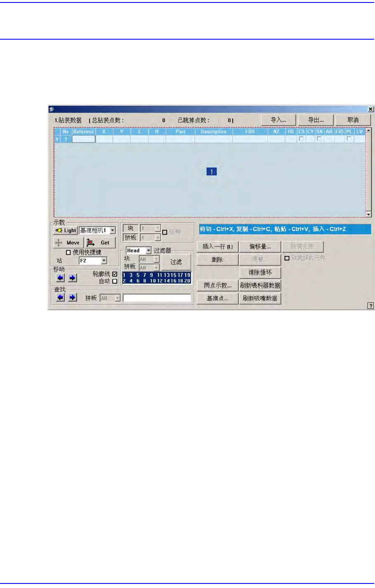375x588 pixels.
Task: Click the 删除 button
Action: pyautogui.click(x=217, y=259)
